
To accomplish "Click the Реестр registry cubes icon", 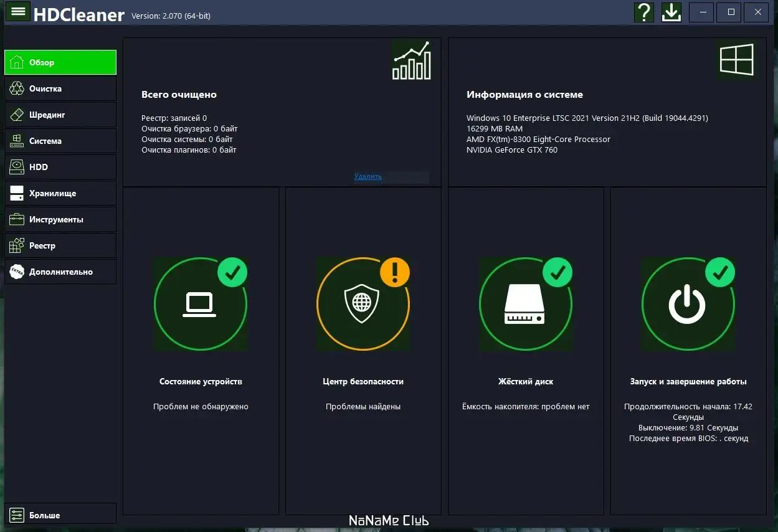I will pos(17,245).
